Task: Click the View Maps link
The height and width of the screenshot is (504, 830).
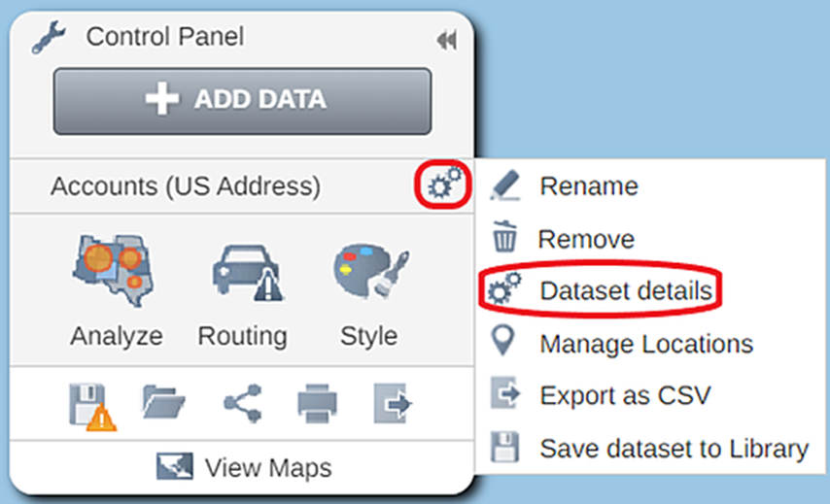Action: pyautogui.click(x=244, y=467)
